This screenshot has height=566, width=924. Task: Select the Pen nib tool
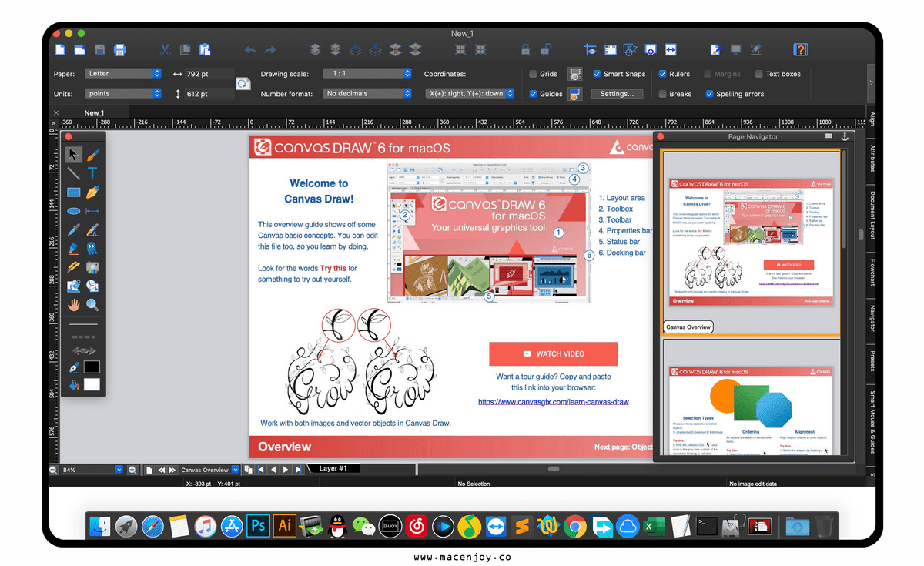(x=92, y=192)
